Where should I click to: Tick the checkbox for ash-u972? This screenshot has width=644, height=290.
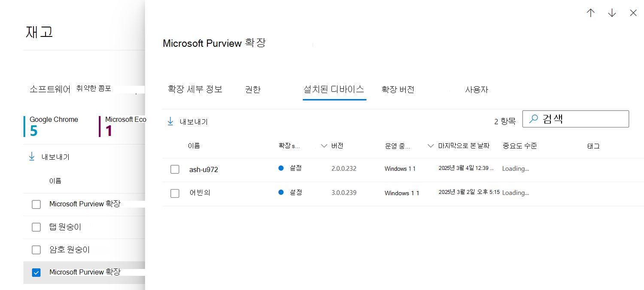coord(175,169)
